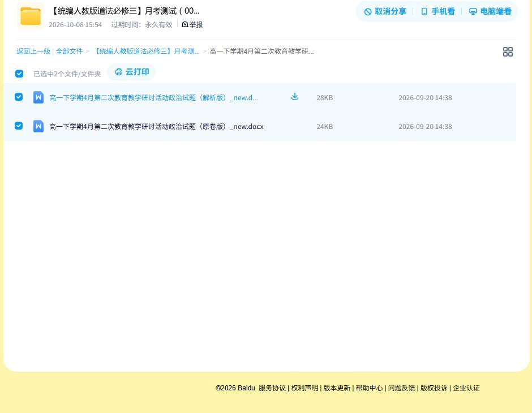Click 过期时间: 永久有效 text

click(142, 25)
